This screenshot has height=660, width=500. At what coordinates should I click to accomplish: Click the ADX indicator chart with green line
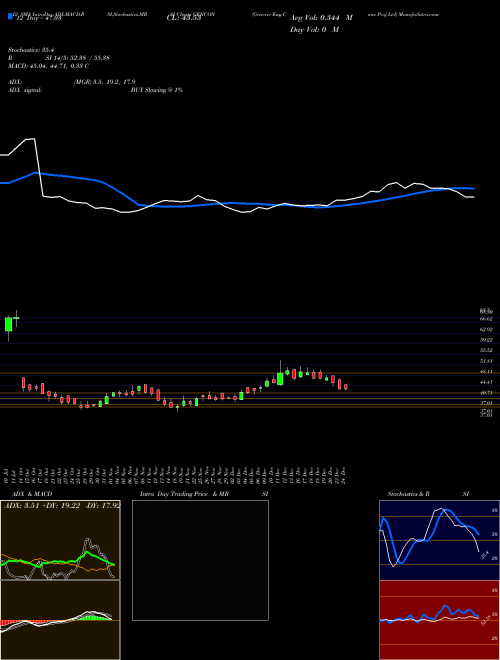60,540
